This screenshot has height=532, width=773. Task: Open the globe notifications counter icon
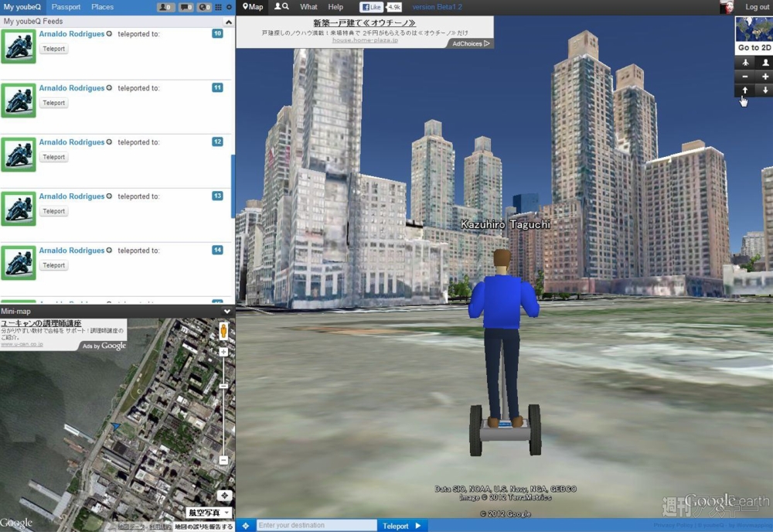point(204,7)
